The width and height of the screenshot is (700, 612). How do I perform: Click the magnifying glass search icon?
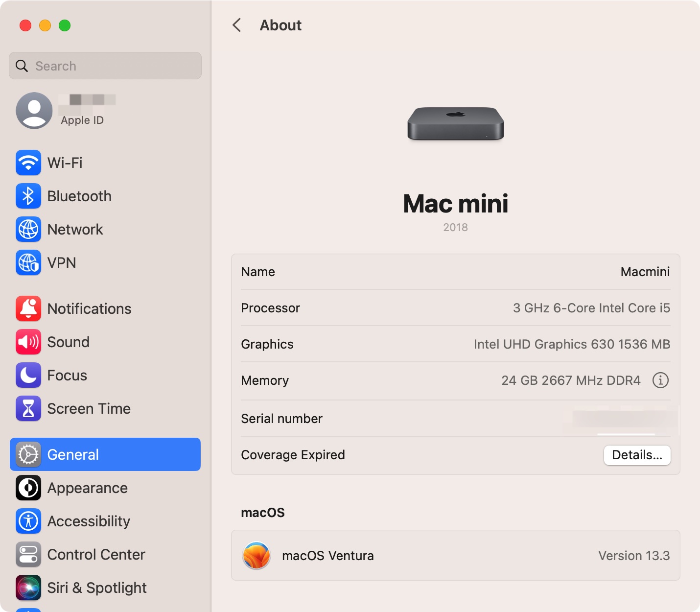point(22,66)
